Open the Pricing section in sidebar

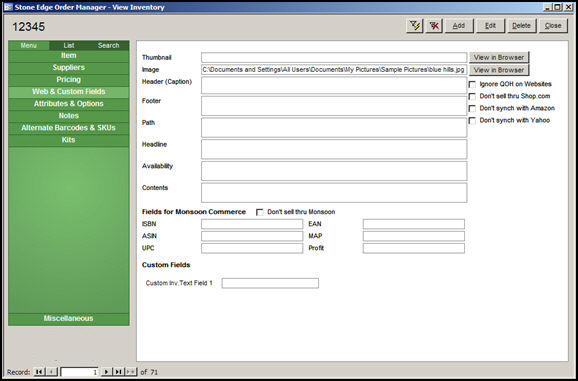[69, 80]
